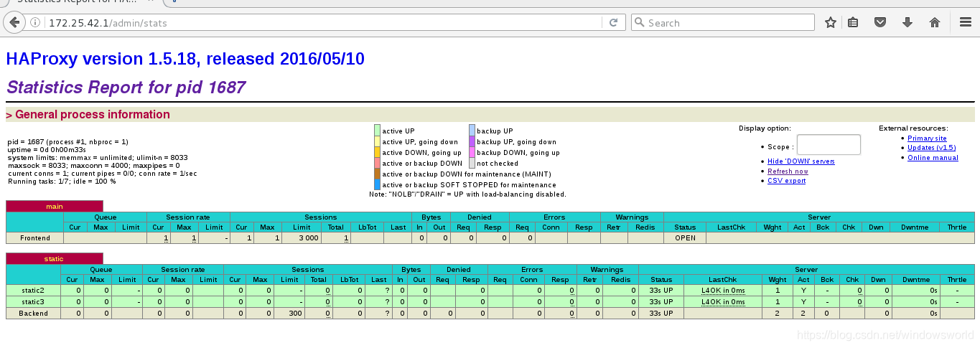
Task: Click 'L4OK in 0ms' in static2 row
Action: point(723,291)
